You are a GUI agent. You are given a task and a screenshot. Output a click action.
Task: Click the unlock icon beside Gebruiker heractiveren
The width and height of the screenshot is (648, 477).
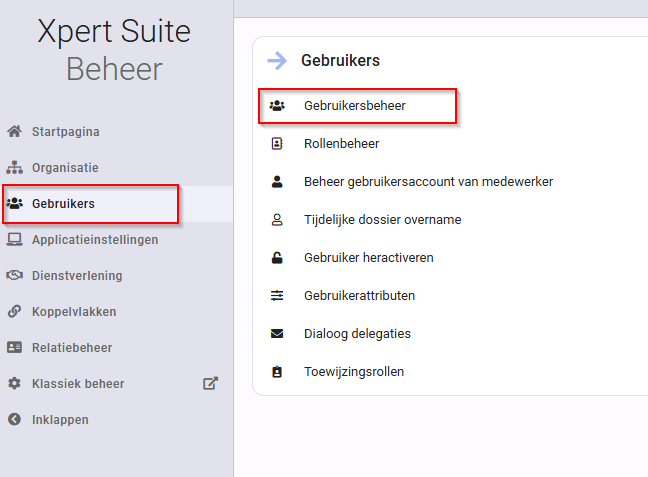[277, 258]
